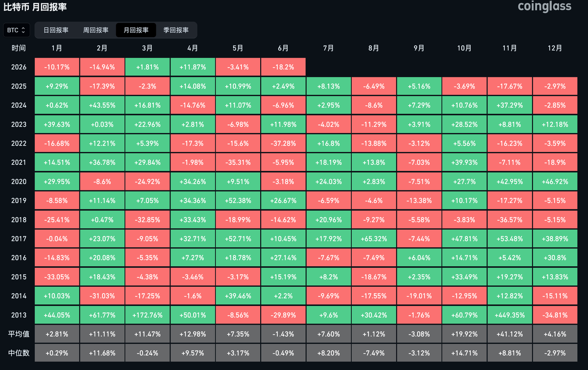
Task: Click the +33.43% cell in 2018
Action: 193,220
